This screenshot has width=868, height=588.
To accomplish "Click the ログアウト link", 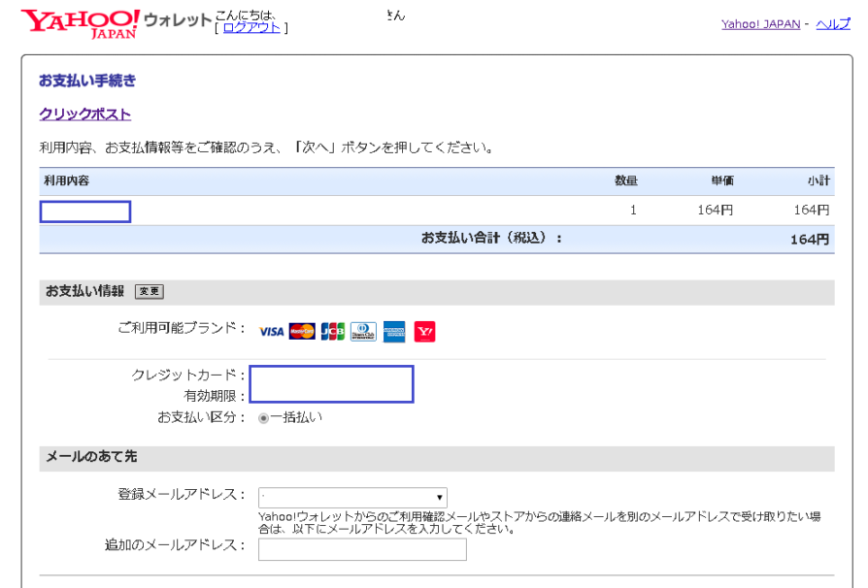I will 251,28.
